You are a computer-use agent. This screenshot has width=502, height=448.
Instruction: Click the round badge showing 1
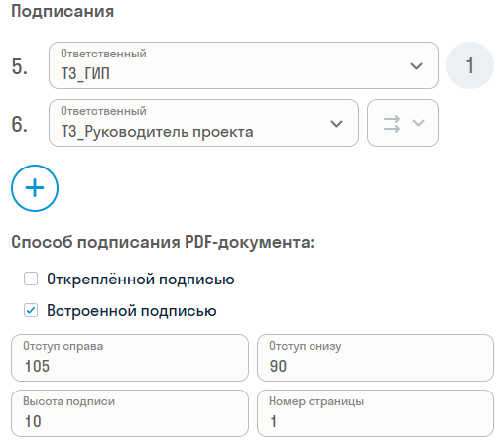click(x=470, y=65)
